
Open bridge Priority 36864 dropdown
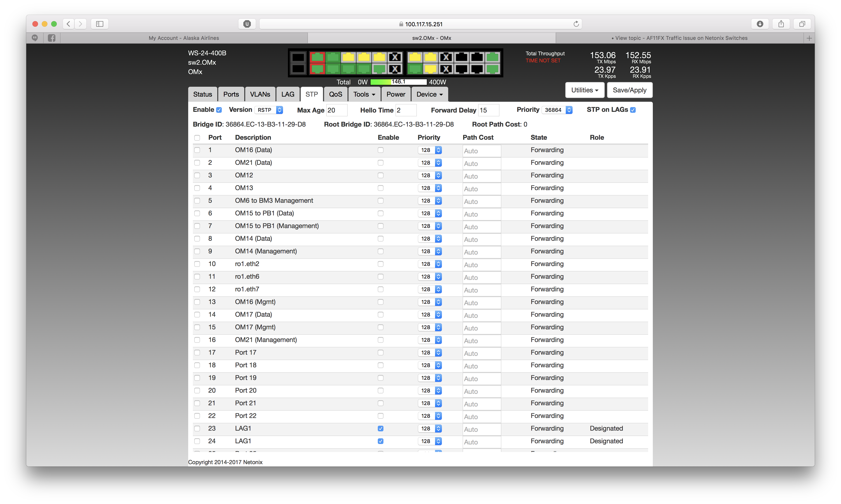(x=558, y=110)
